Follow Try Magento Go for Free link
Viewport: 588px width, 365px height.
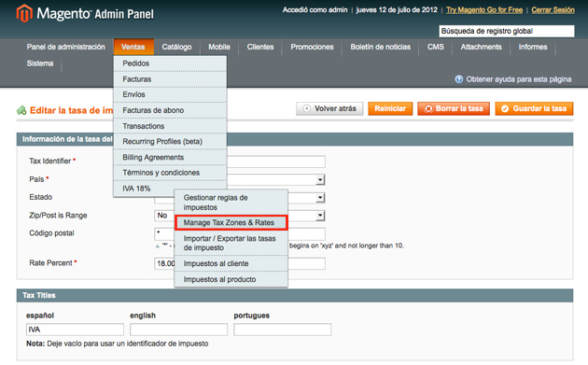click(x=484, y=9)
